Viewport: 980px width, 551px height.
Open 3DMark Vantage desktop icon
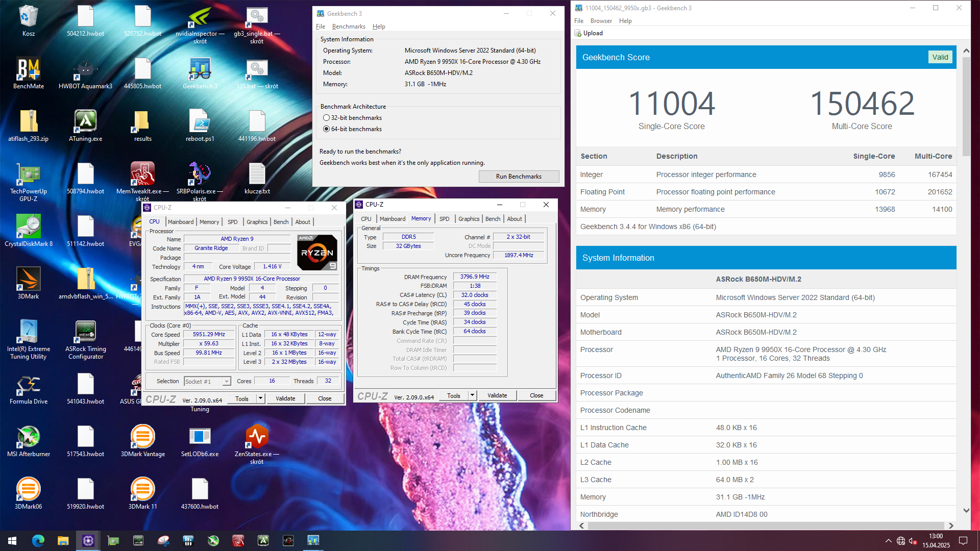point(142,441)
